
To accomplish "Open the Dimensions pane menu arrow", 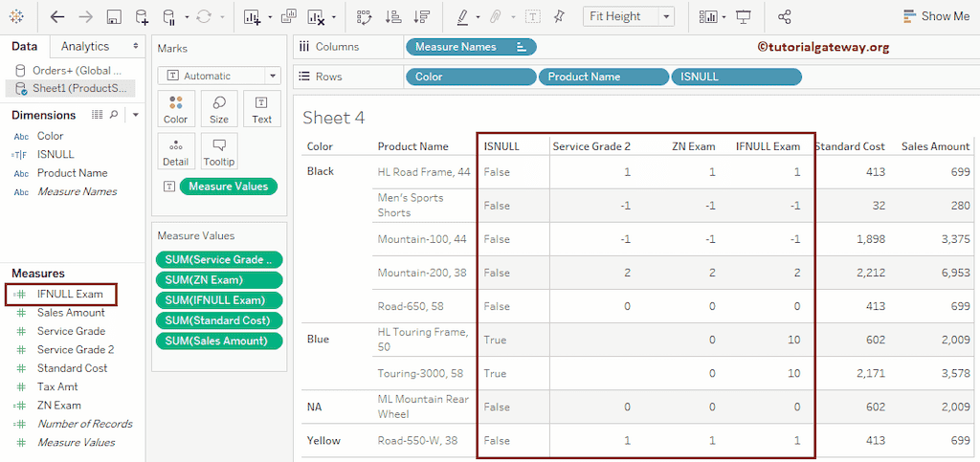I will coord(136,115).
